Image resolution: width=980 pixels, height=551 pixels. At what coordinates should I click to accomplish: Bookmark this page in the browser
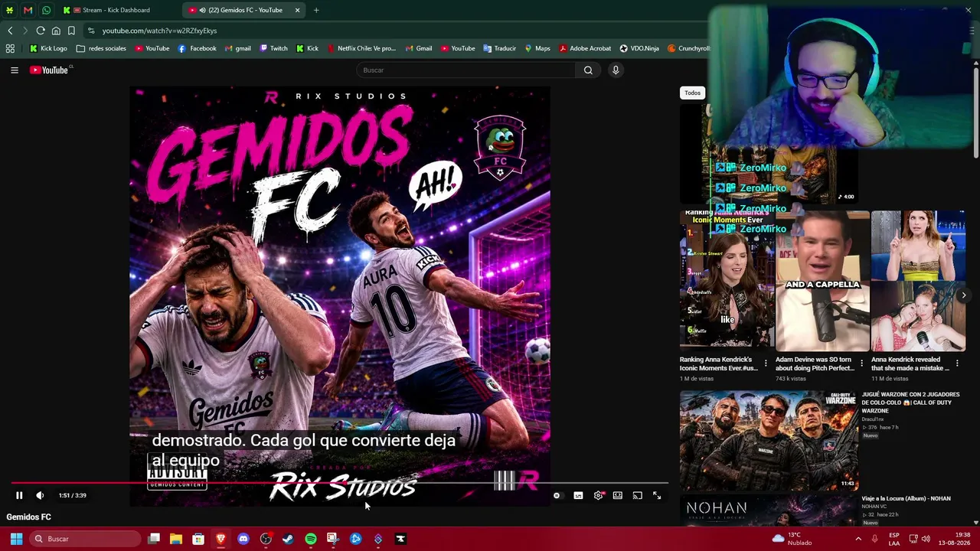coord(71,31)
